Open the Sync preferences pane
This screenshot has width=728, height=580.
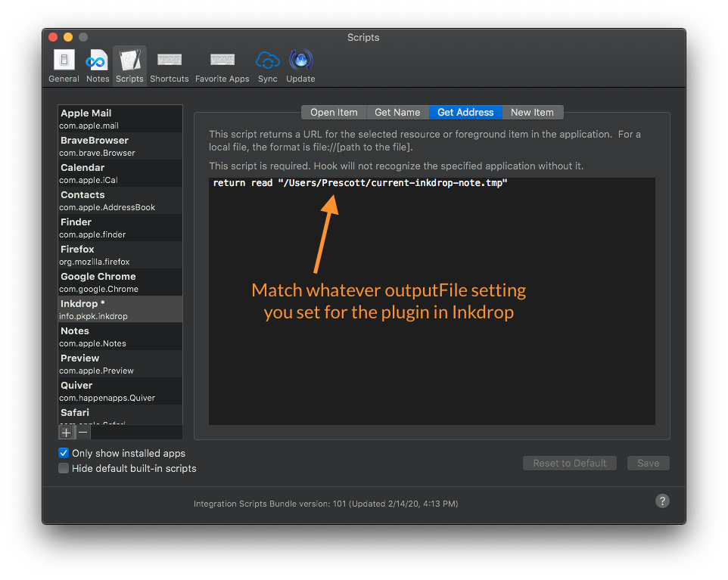(267, 67)
